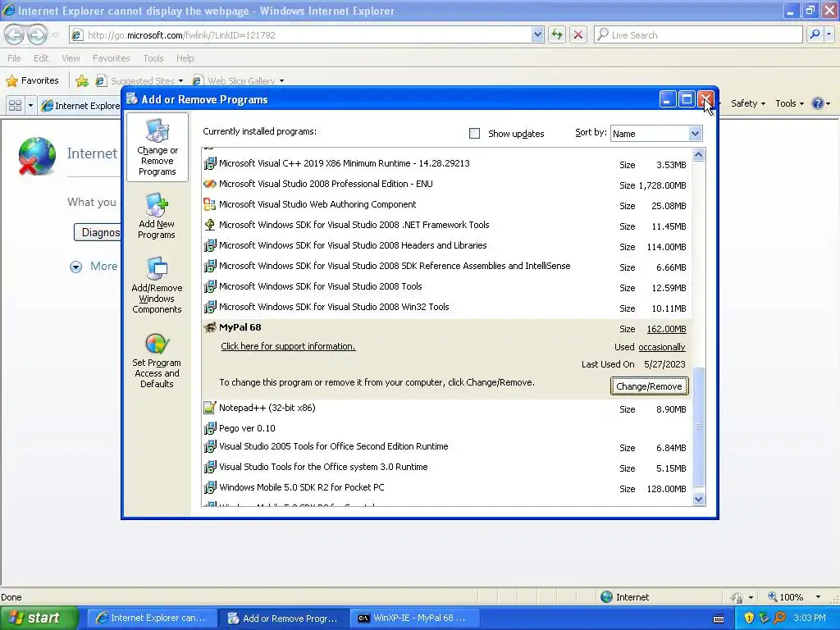Click the Live Search magnifier button
The width and height of the screenshot is (840, 630).
click(815, 34)
